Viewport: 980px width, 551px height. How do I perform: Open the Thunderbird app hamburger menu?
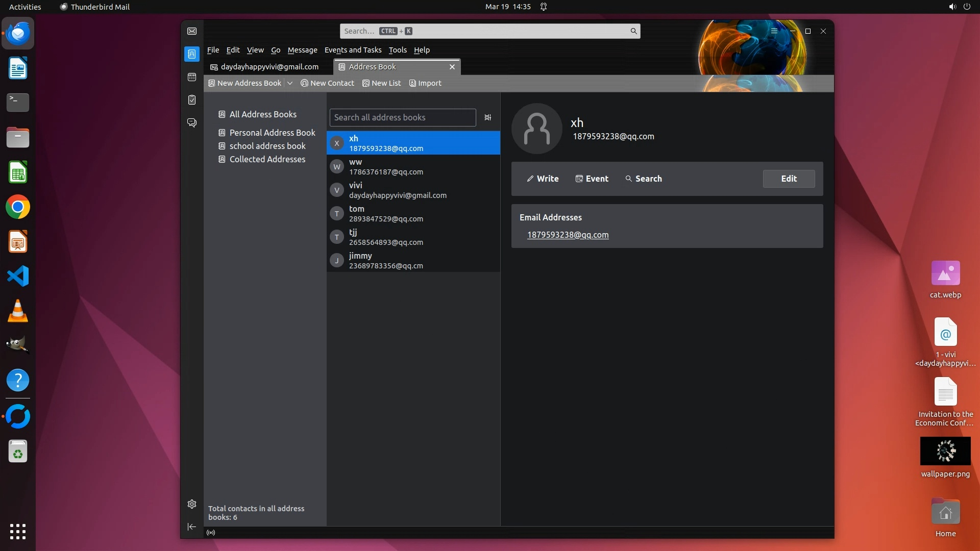[774, 31]
